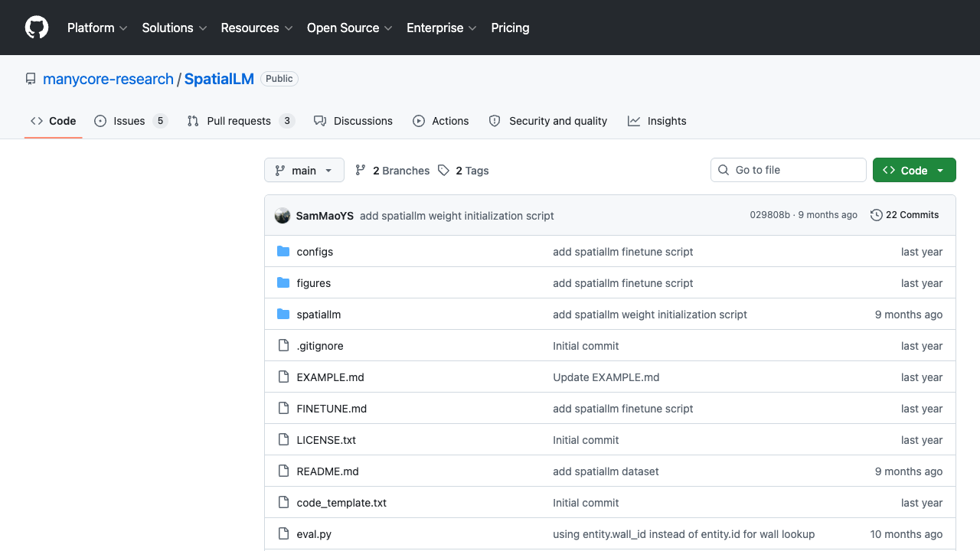Click the tag icon beside 2 Tags

(443, 171)
